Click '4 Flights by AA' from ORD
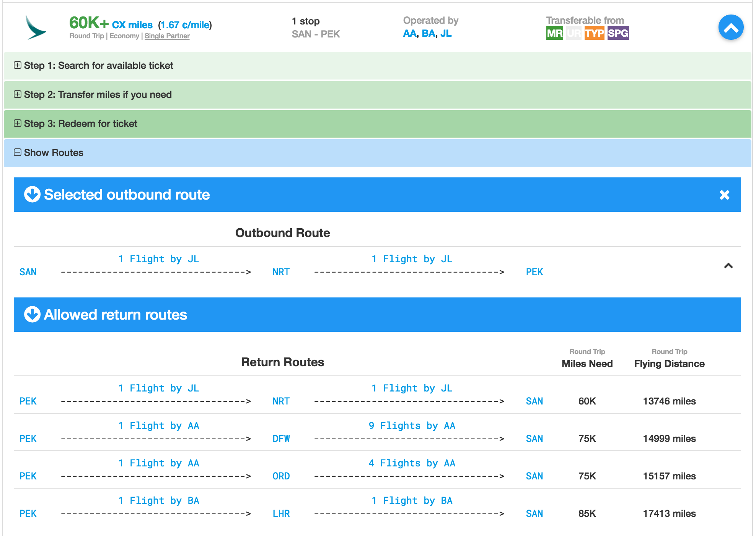The height and width of the screenshot is (536, 756). pyautogui.click(x=412, y=463)
